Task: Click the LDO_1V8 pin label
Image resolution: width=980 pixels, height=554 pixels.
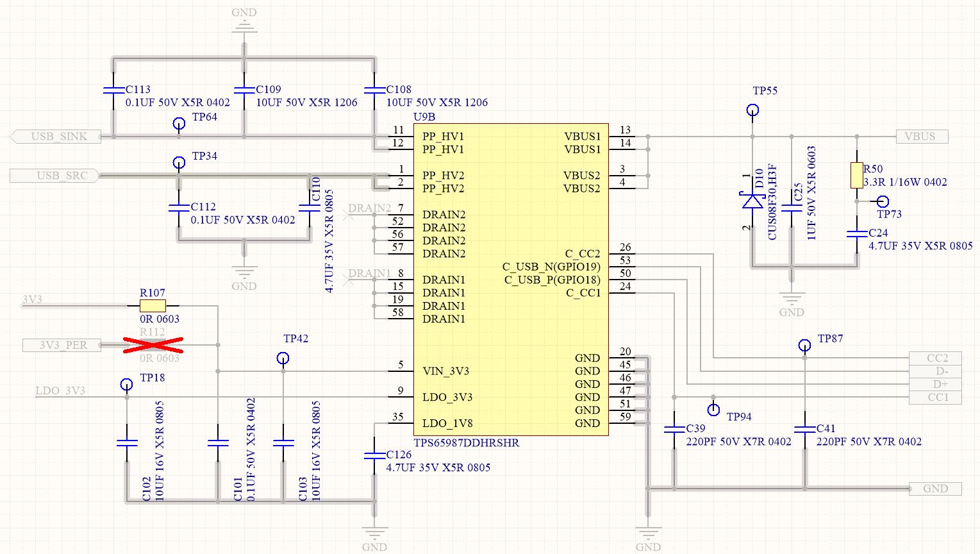Action: click(447, 423)
